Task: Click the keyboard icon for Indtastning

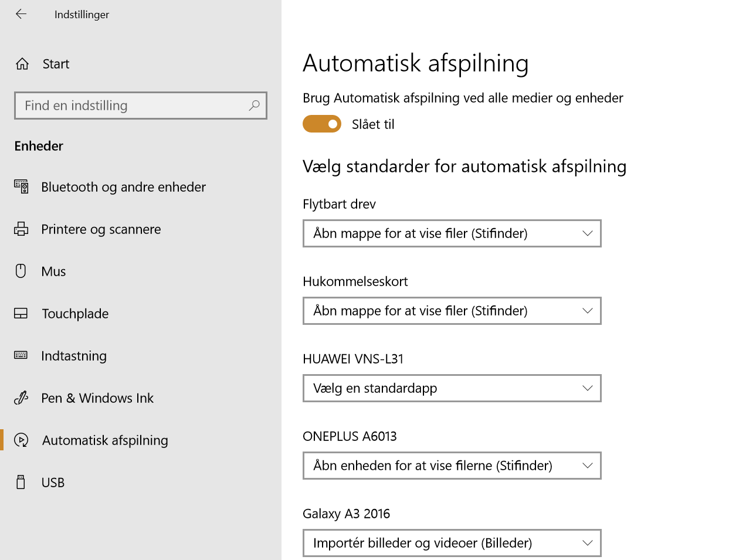Action: [x=21, y=355]
